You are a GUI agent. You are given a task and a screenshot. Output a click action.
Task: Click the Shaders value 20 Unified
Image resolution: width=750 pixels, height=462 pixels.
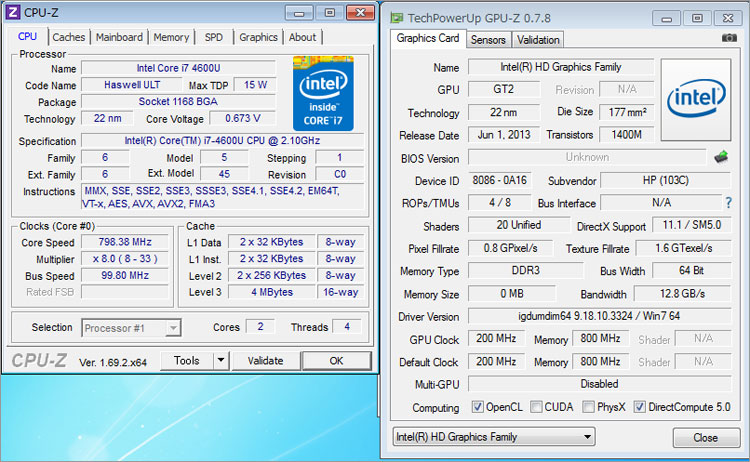click(518, 225)
